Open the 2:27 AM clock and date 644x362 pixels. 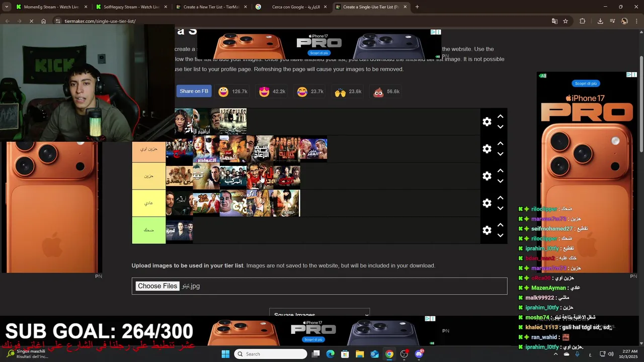[629, 354]
